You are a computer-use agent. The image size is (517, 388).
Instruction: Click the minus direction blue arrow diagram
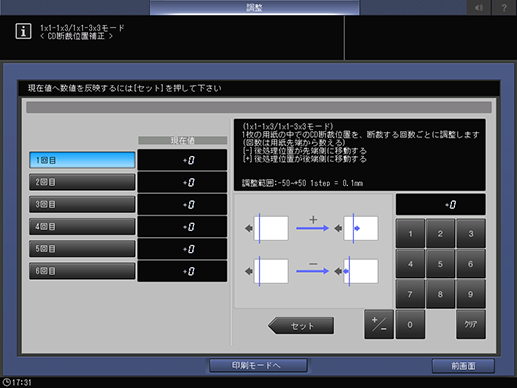click(x=313, y=271)
